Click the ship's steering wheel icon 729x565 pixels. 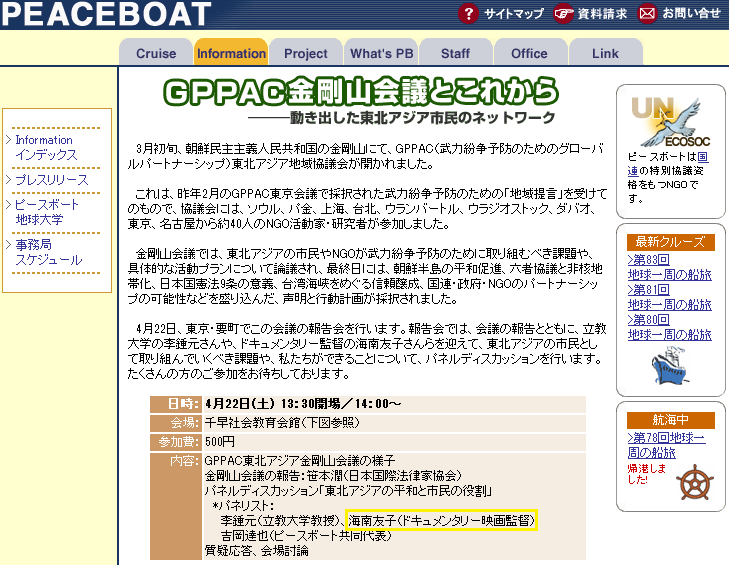(695, 482)
